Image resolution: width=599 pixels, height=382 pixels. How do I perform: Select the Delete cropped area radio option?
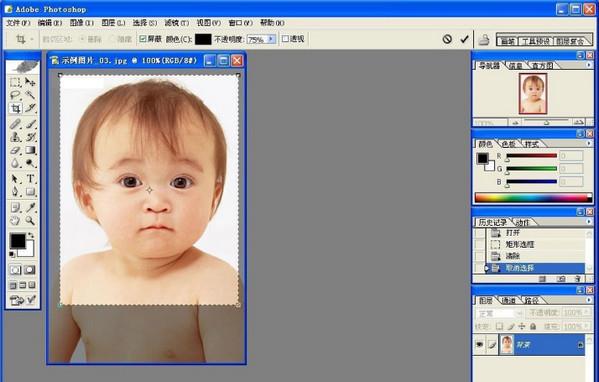[82, 39]
